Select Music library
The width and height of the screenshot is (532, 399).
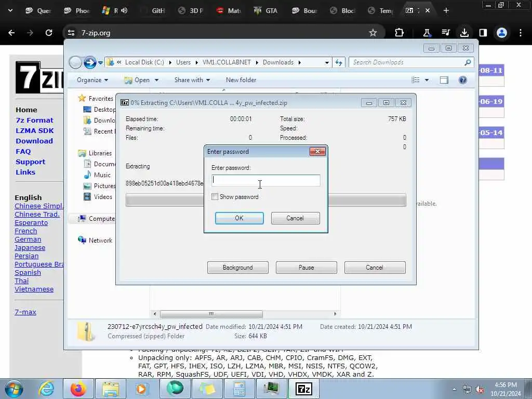coord(102,175)
